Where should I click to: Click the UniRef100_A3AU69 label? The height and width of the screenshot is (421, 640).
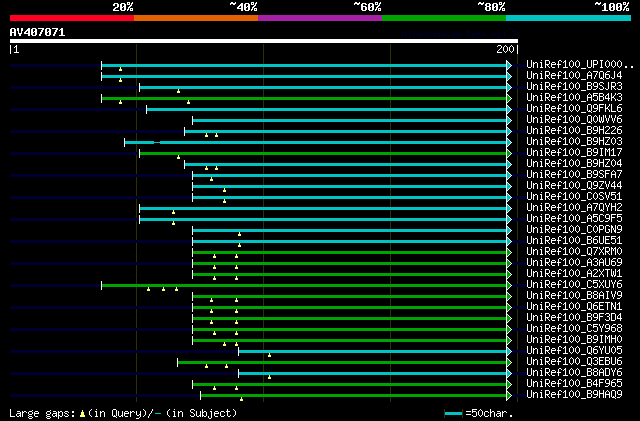tap(574, 263)
